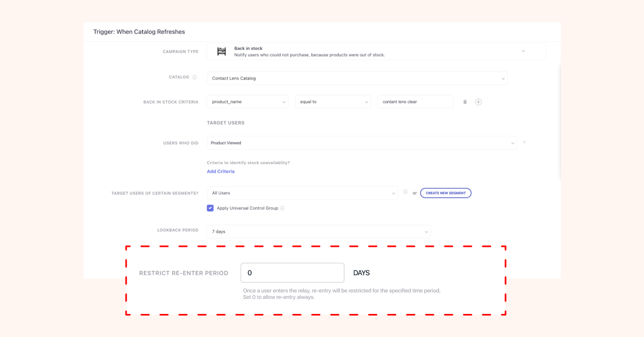The width and height of the screenshot is (644, 337).
Task: Open the product_name attribute dropdown
Action: coord(247,102)
